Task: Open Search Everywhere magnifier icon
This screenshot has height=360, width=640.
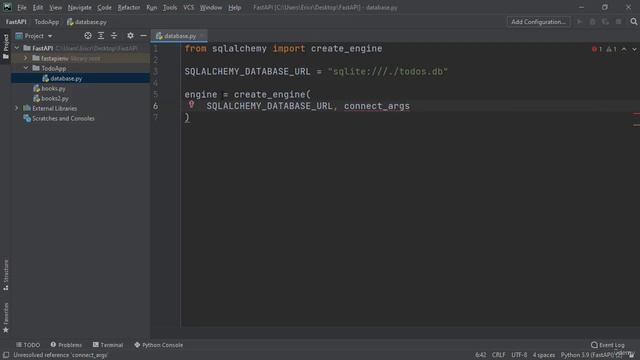Action: coord(633,22)
